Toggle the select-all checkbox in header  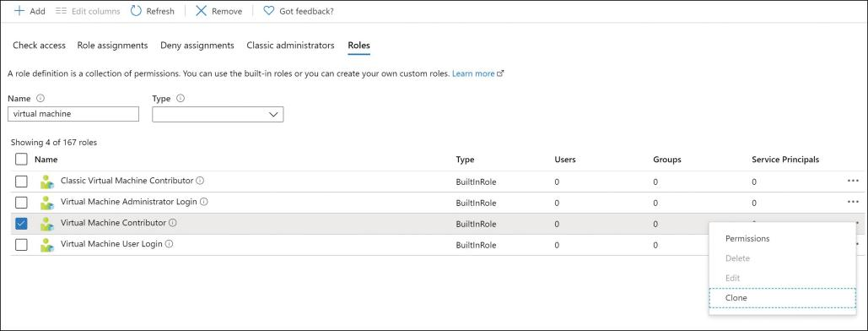pyautogui.click(x=21, y=159)
